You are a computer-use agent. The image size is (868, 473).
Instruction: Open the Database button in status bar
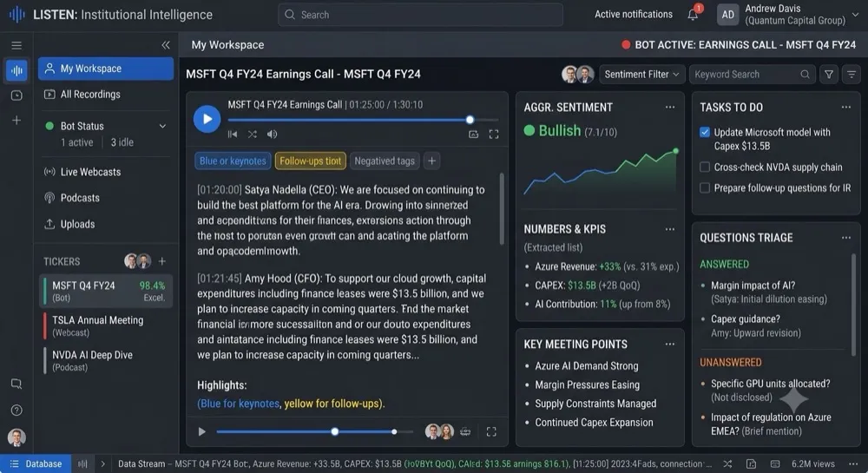coord(36,463)
